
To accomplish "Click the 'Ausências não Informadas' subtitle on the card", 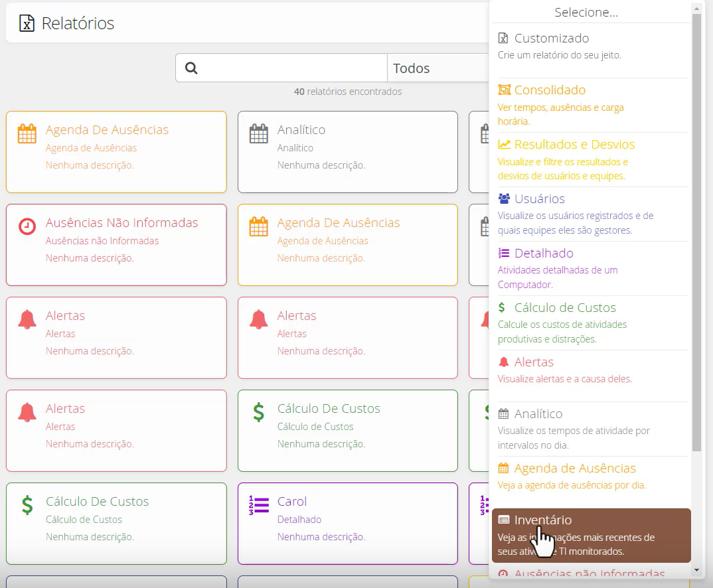I will coord(102,241).
